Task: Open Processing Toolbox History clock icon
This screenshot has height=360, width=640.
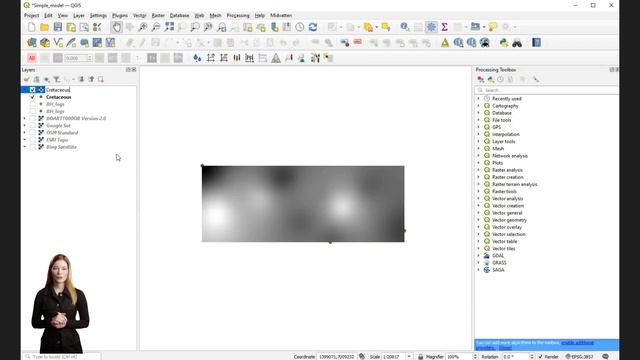Action: (x=500, y=80)
